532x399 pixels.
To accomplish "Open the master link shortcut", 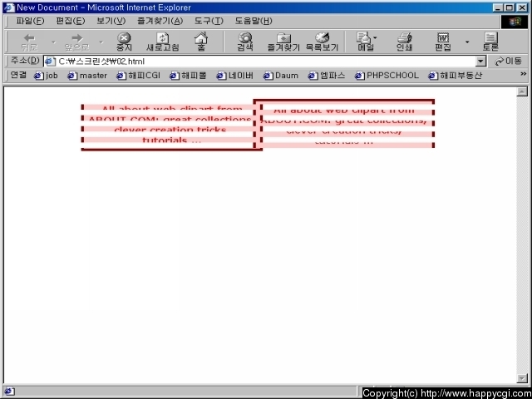I will click(x=87, y=76).
